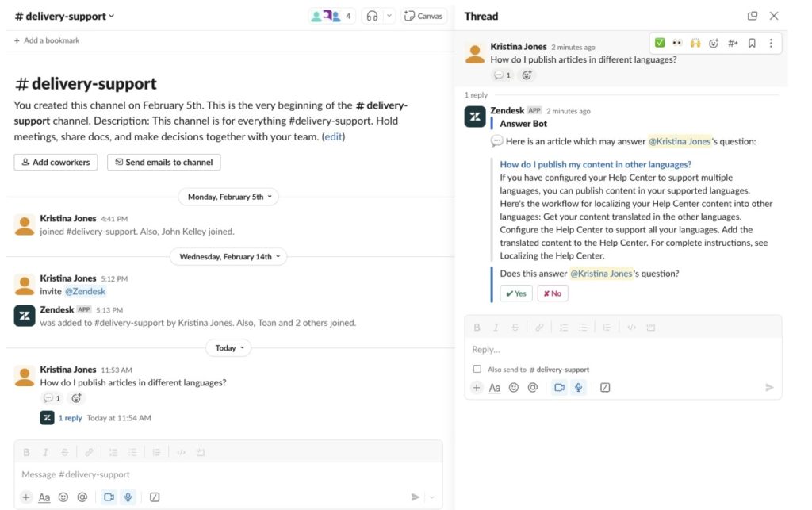Send the channel message with arrow icon
The height and width of the screenshot is (510, 812).
pyautogui.click(x=415, y=497)
